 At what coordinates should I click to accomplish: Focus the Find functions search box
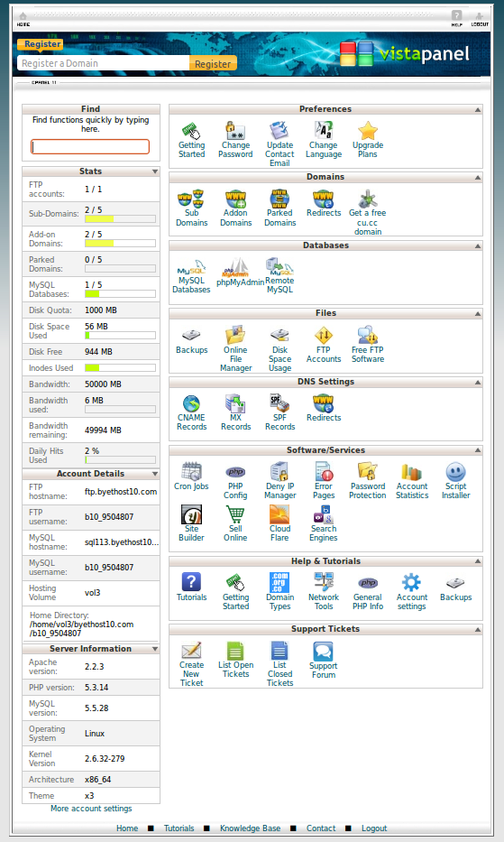pyautogui.click(x=90, y=146)
